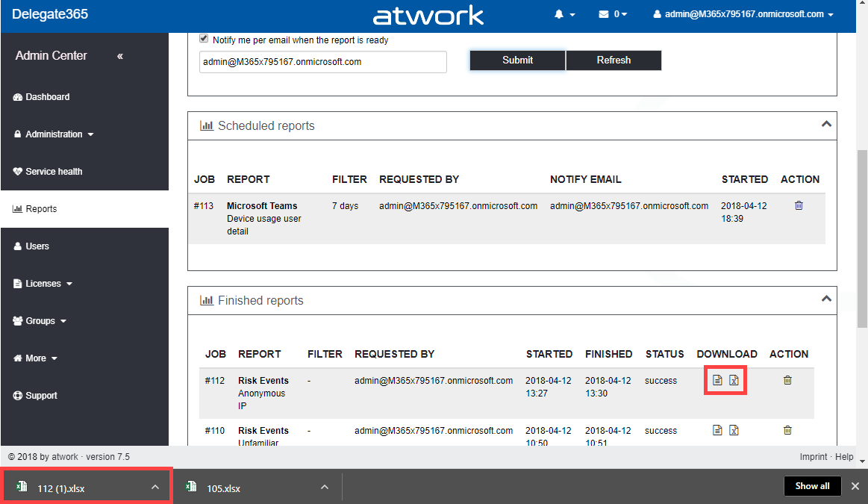Delete finished report #110 via trash icon
This screenshot has height=504, width=868.
pyautogui.click(x=787, y=430)
